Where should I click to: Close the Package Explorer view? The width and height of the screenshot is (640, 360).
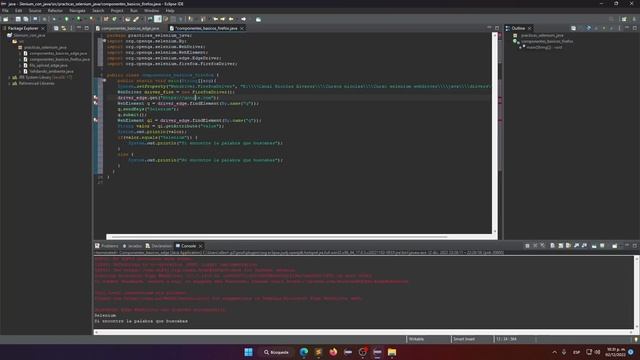[x=43, y=28]
